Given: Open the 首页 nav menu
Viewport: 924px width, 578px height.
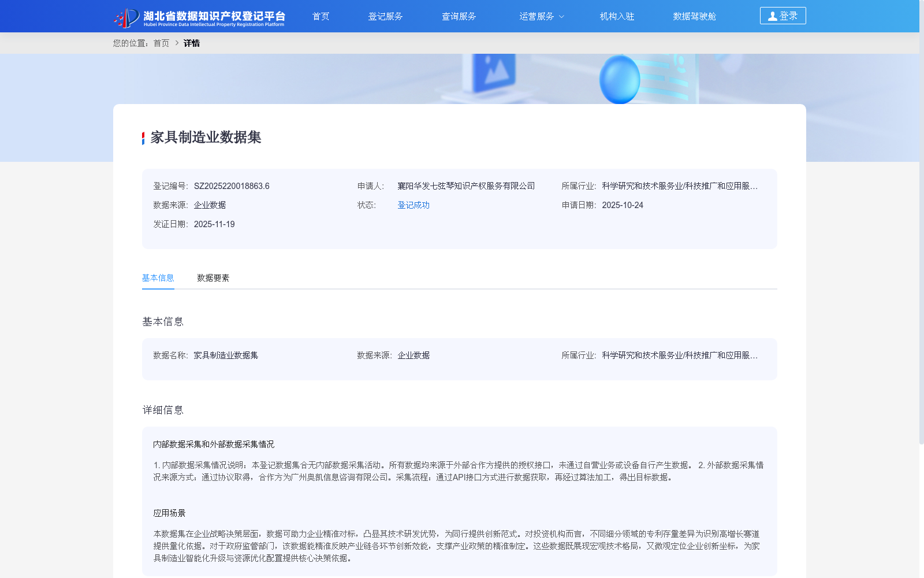Looking at the screenshot, I should pyautogui.click(x=321, y=16).
